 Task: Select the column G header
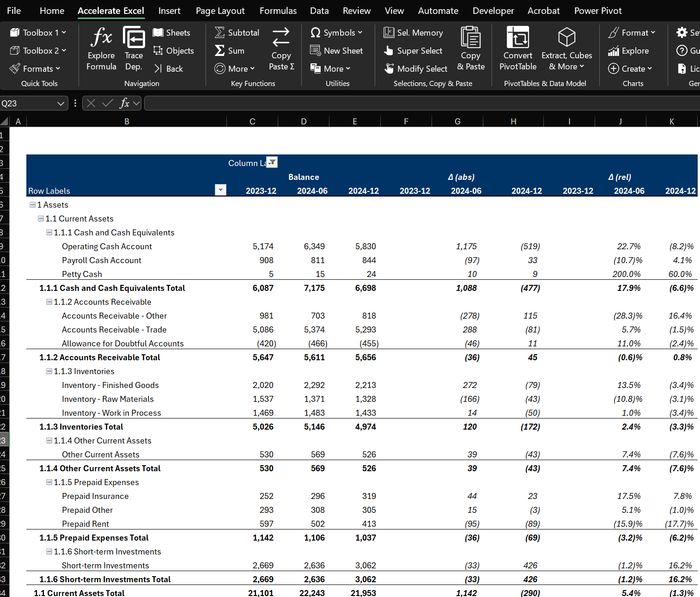tap(457, 121)
